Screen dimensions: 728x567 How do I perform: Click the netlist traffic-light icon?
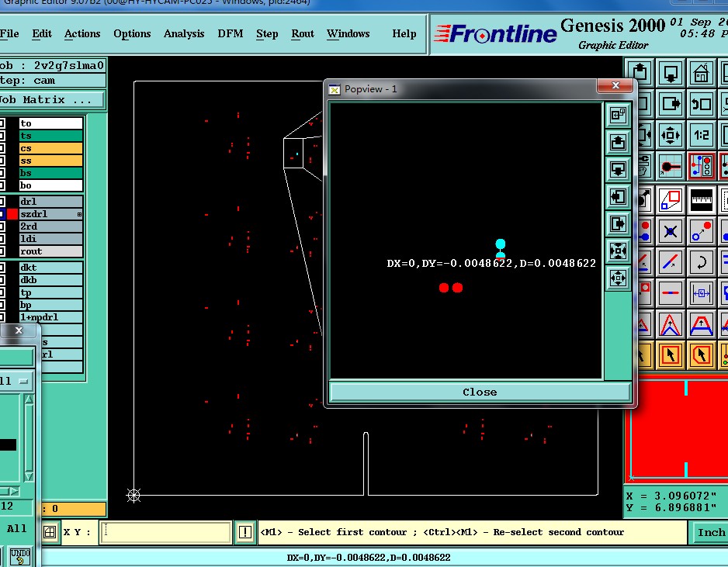point(701,166)
